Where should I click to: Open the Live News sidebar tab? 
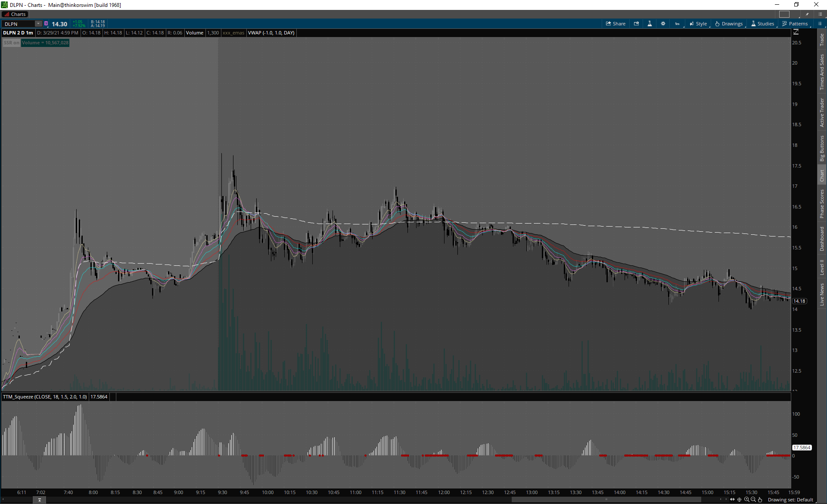(x=822, y=295)
